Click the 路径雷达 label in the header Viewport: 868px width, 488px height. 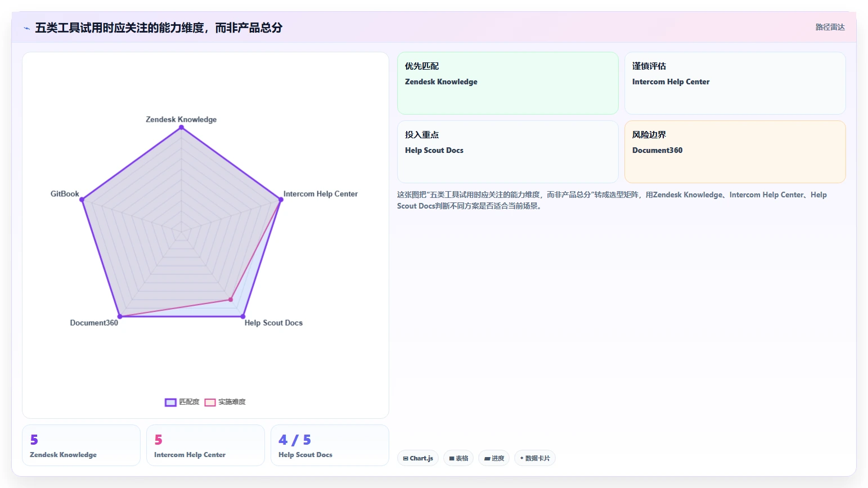(x=830, y=27)
